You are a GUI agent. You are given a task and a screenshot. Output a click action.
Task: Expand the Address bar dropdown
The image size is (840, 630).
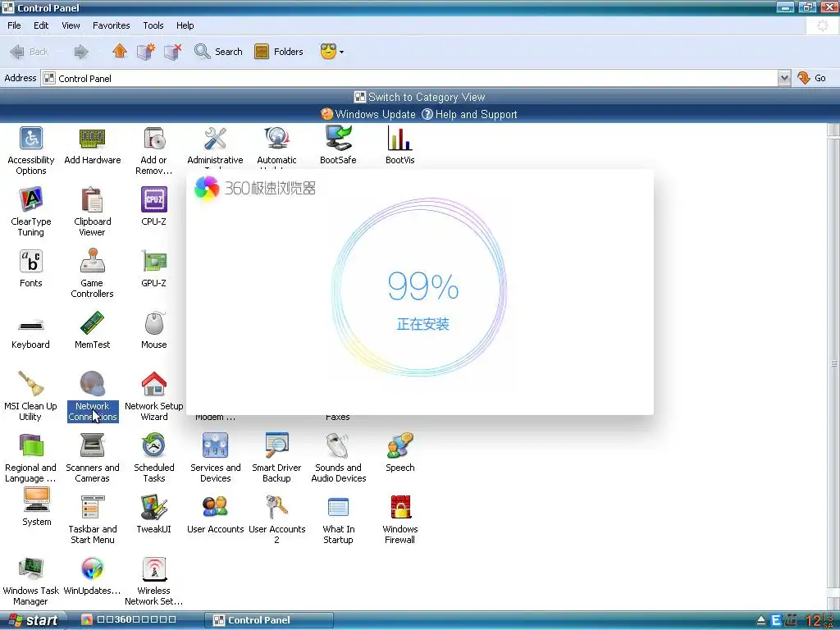784,78
